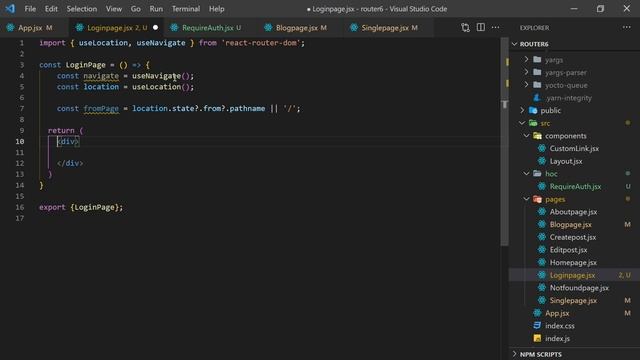Image resolution: width=640 pixels, height=360 pixels.
Task: Restore down the VS Code window
Action: click(600, 9)
